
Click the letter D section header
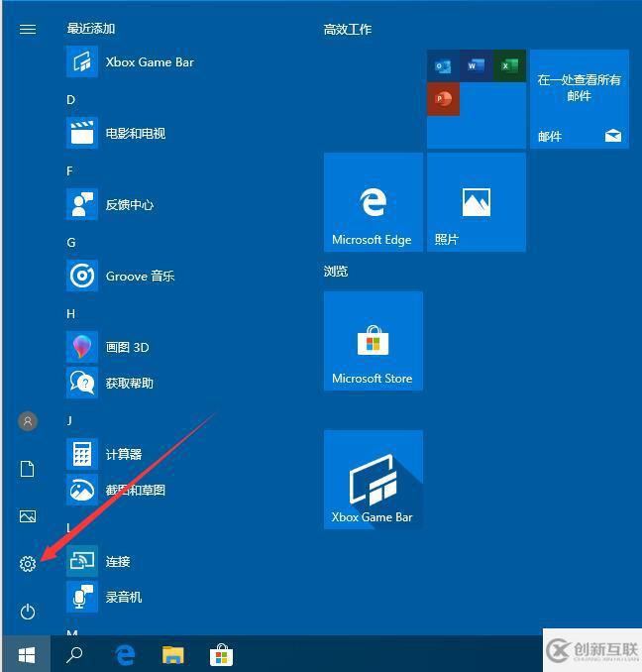[70, 100]
